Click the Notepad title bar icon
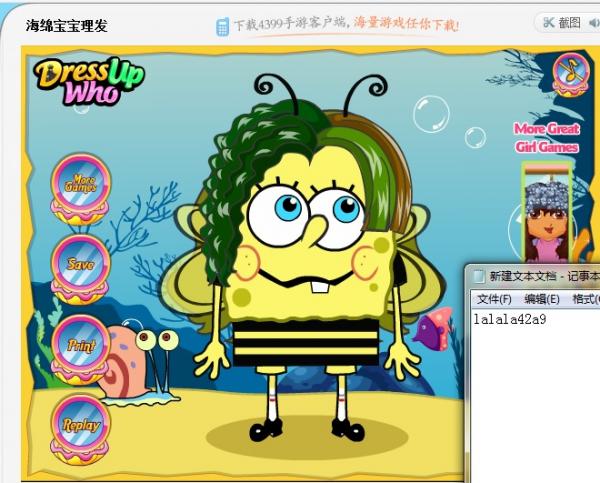Viewport: 600px width, 483px height. pos(478,276)
